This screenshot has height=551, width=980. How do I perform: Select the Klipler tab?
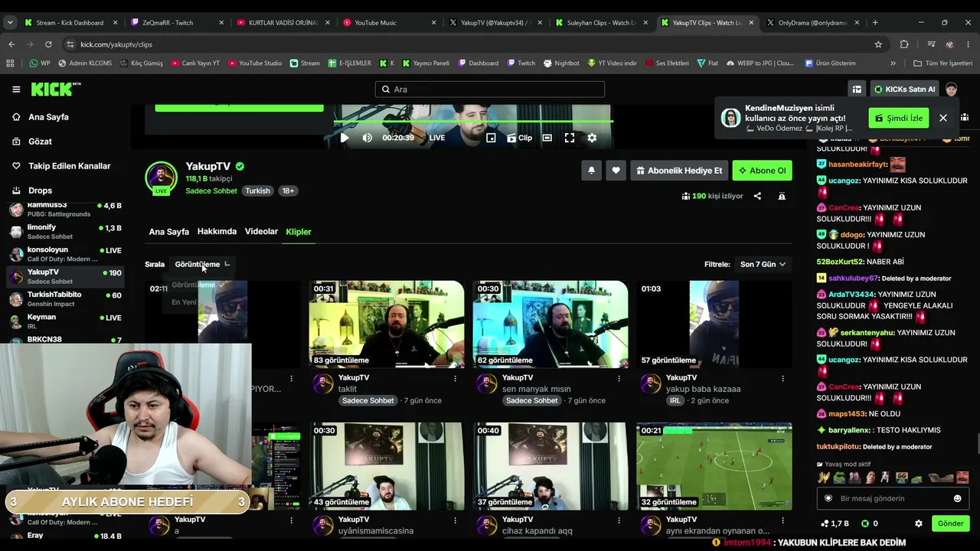[299, 232]
